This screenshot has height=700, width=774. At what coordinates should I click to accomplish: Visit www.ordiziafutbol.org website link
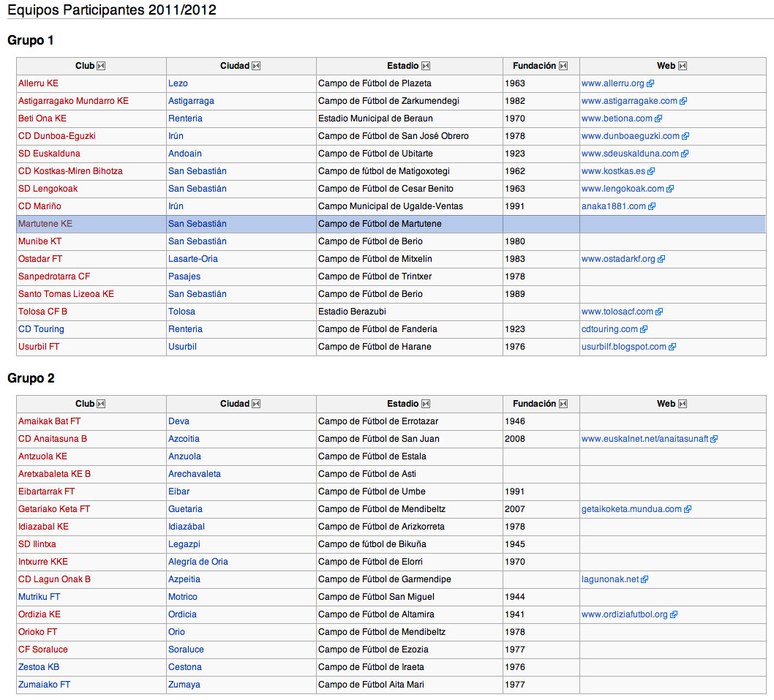[x=624, y=614]
